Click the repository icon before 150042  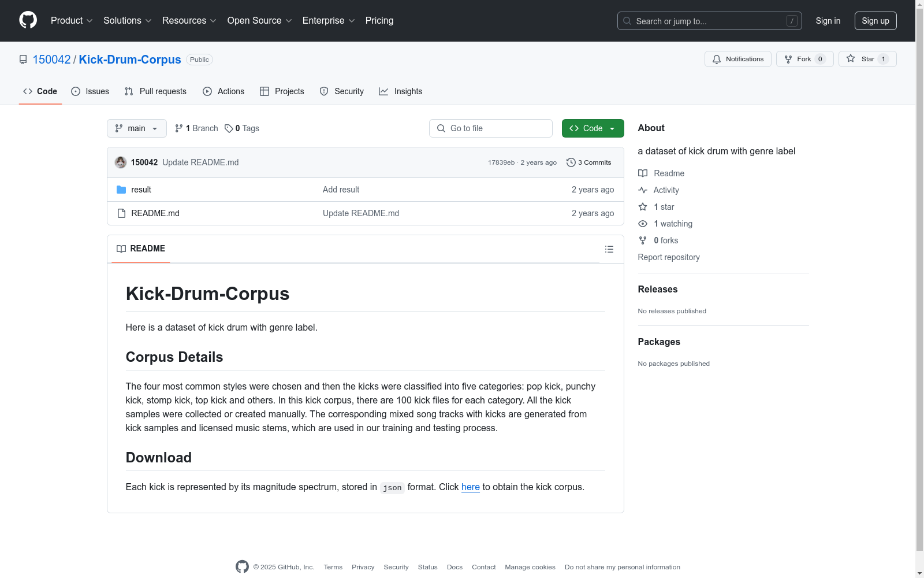tap(23, 60)
